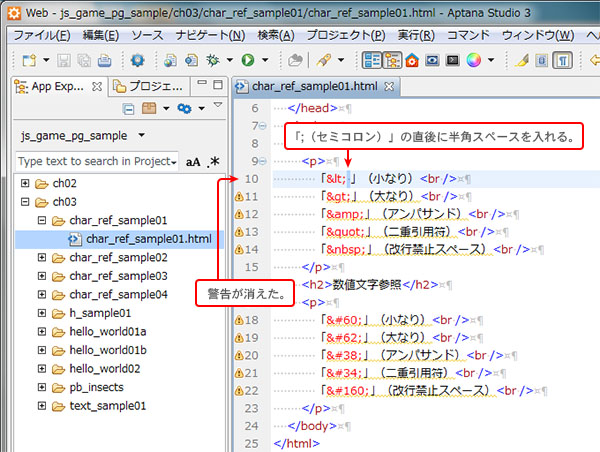Open the theme color wheel dropdown arrow
Screen dimensions: 600x452
pyautogui.click(x=491, y=60)
